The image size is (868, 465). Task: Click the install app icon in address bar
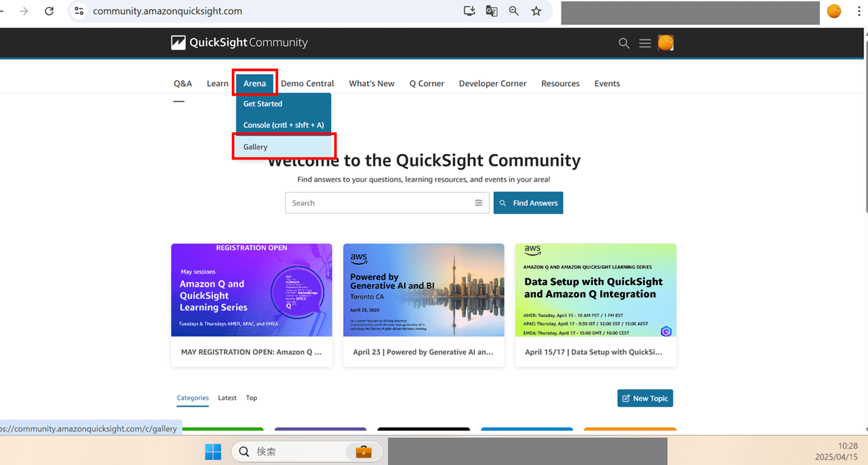[469, 11]
